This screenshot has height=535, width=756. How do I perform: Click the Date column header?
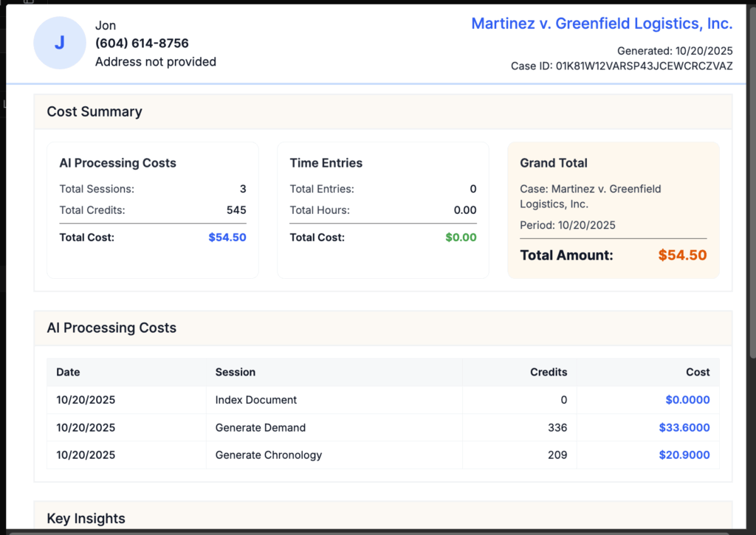click(x=68, y=372)
